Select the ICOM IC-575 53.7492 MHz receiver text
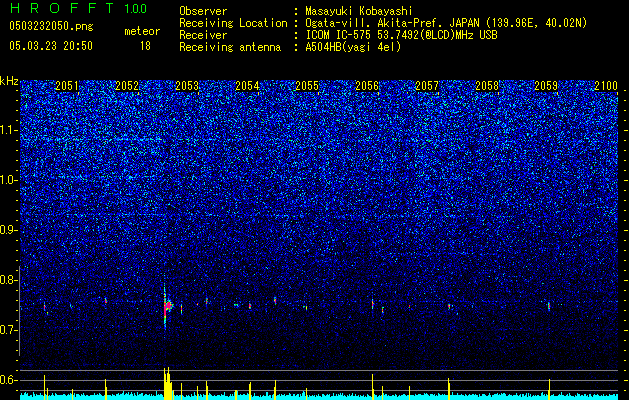This screenshot has height=400, width=629. pyautogui.click(x=401, y=35)
